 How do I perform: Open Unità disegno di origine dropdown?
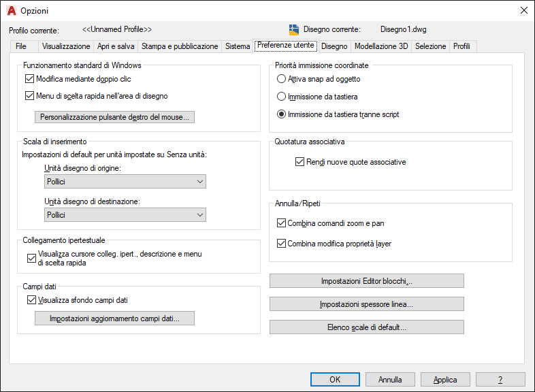click(x=125, y=182)
